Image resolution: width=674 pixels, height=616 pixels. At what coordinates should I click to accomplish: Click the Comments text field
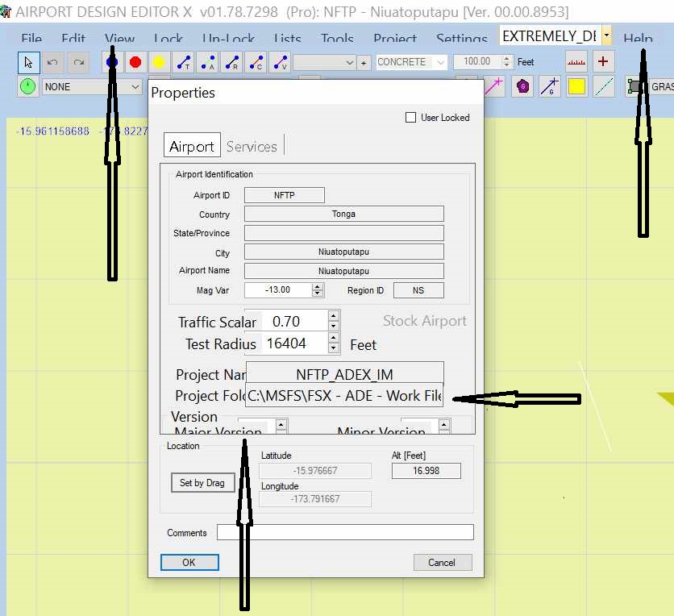[345, 532]
